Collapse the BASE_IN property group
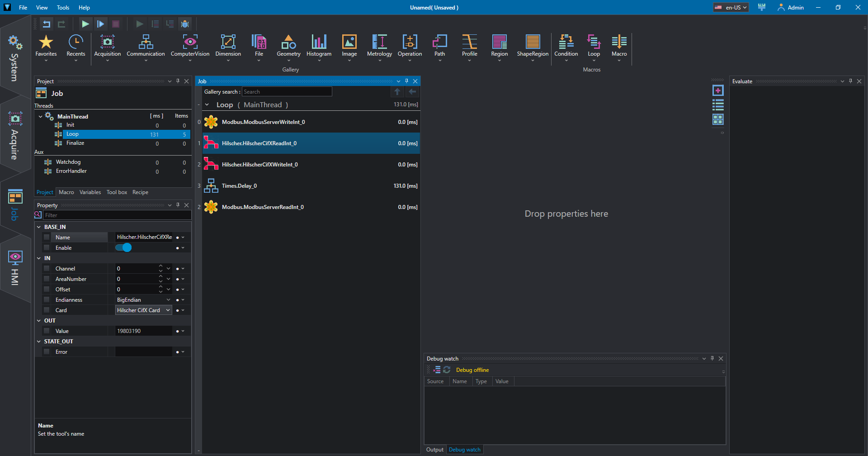868x456 pixels. click(39, 227)
